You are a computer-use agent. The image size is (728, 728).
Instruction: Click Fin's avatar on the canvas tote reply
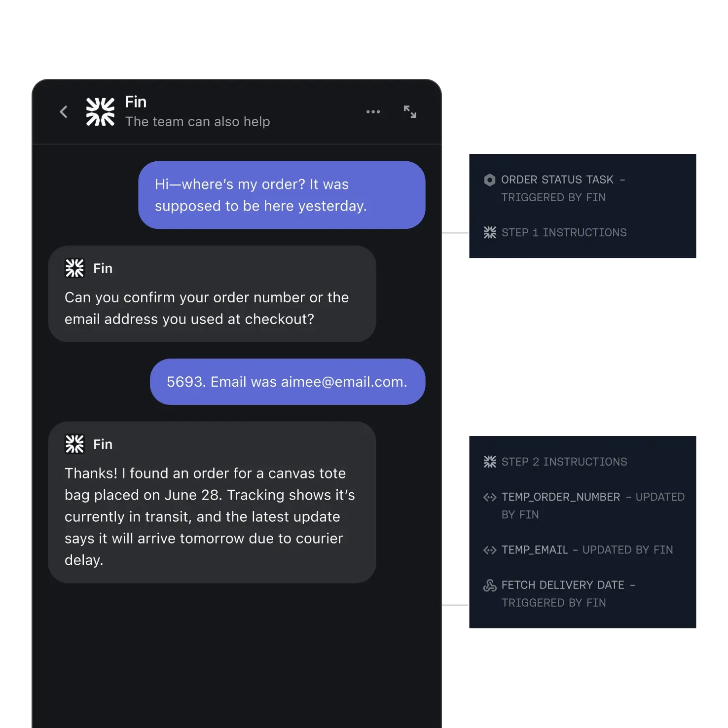[x=74, y=443]
